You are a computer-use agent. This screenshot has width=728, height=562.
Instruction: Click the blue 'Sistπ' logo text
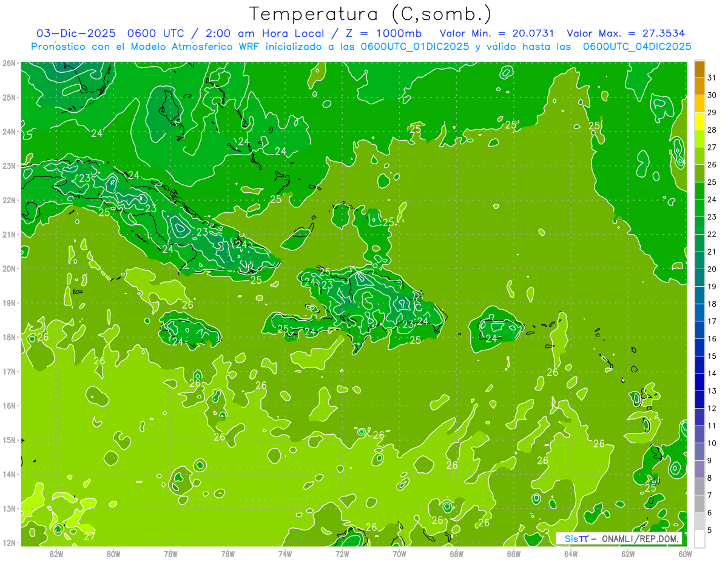click(576, 538)
